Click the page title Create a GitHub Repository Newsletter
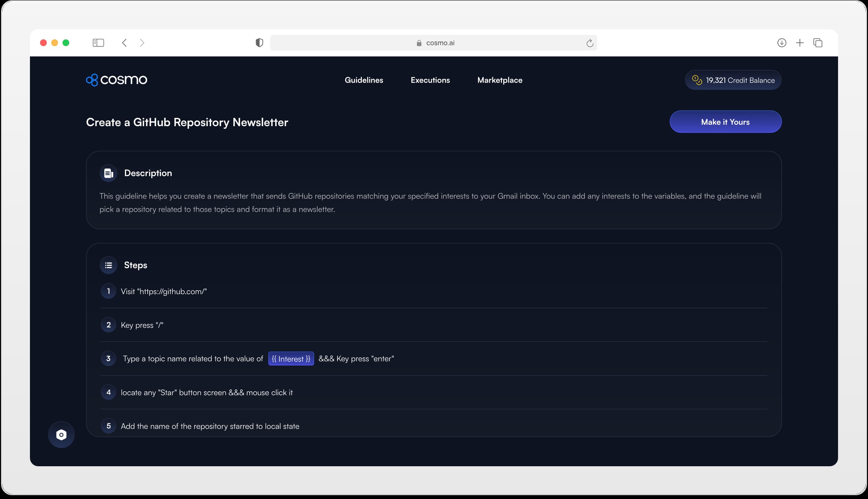 [x=187, y=122]
